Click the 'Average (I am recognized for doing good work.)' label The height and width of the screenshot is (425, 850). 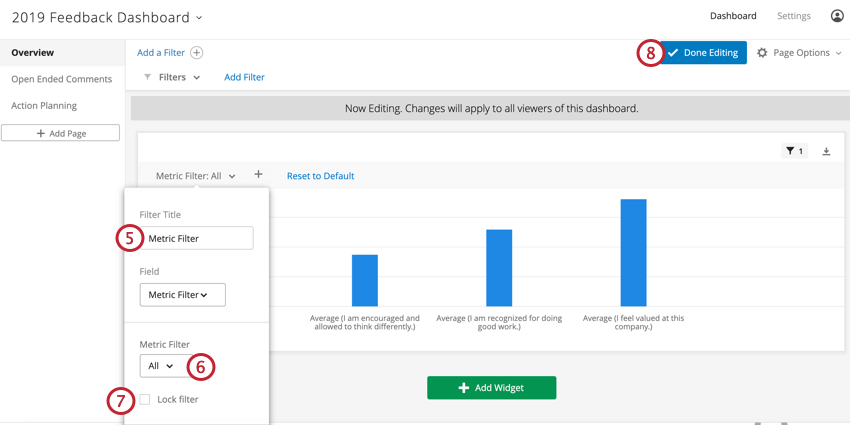coord(499,323)
